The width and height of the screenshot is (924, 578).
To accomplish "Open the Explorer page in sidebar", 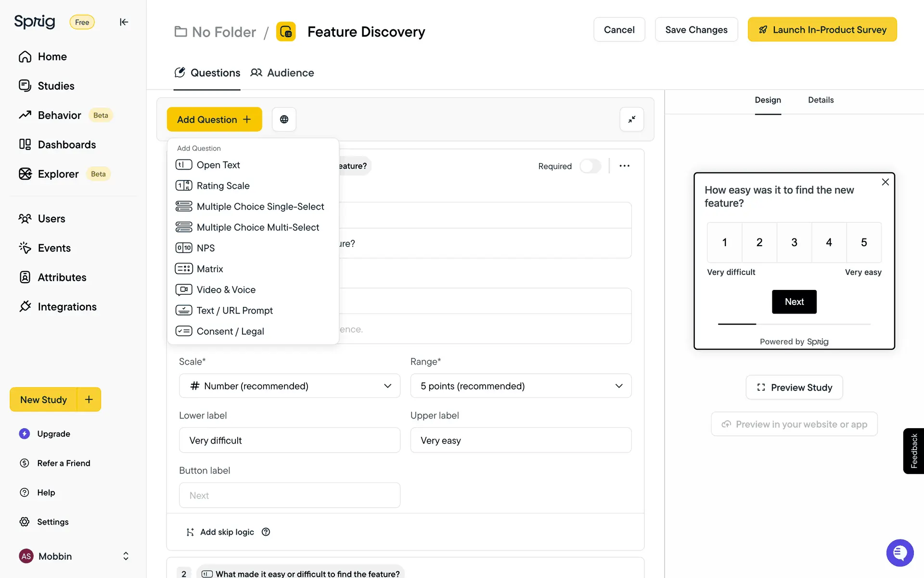I will tap(58, 174).
